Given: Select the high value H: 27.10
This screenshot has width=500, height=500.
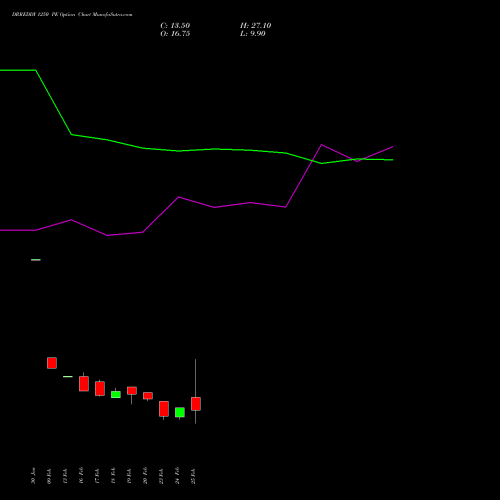Looking at the screenshot, I should point(256,26).
